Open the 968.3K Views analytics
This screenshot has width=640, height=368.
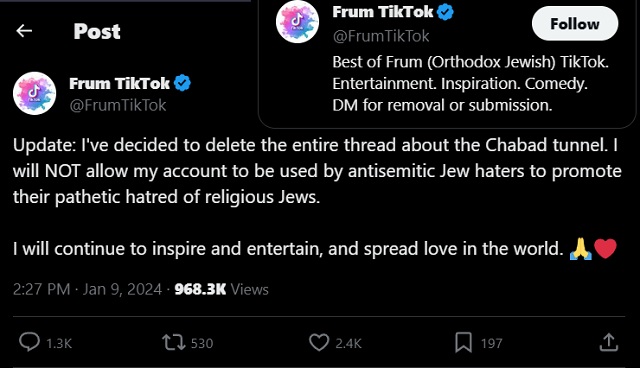221,289
